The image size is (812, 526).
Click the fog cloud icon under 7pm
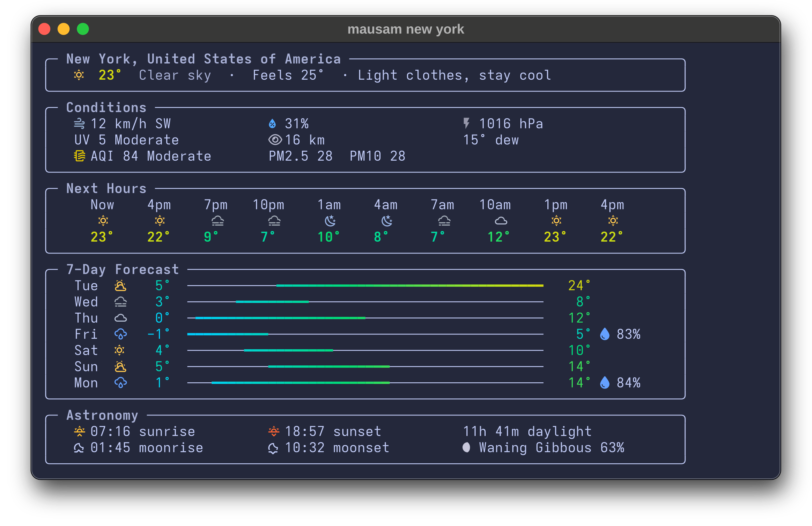tap(217, 221)
